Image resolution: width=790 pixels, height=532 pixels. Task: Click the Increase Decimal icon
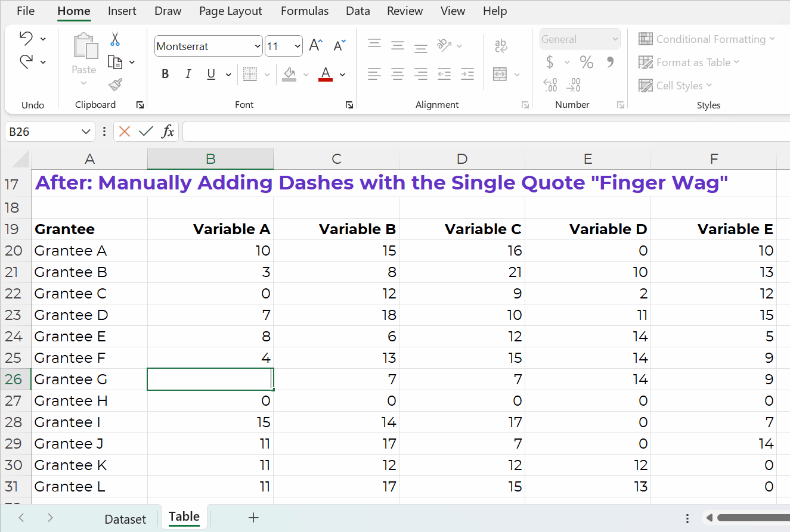click(550, 85)
